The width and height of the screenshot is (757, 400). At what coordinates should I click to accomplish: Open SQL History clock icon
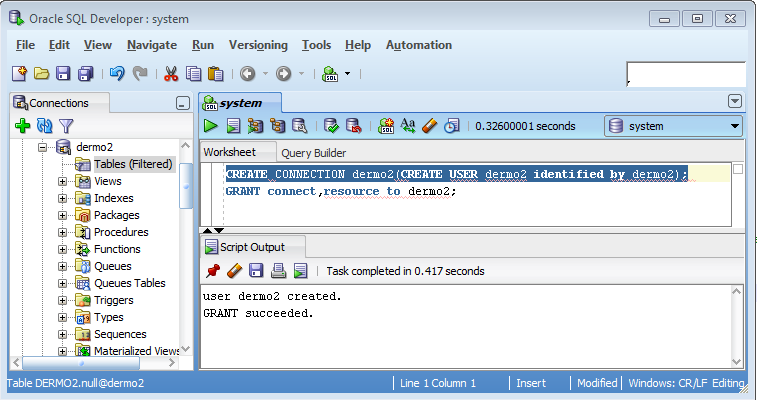tap(452, 126)
